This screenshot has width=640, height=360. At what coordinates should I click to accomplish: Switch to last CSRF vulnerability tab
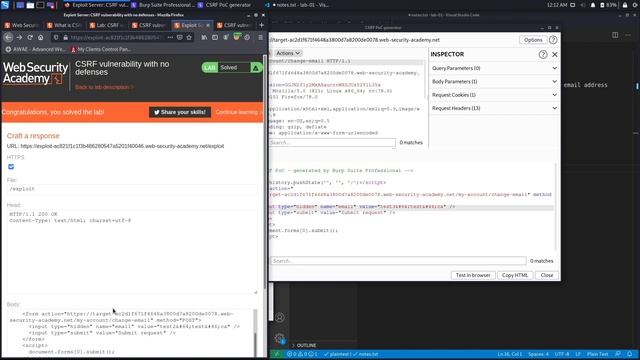pos(234,25)
